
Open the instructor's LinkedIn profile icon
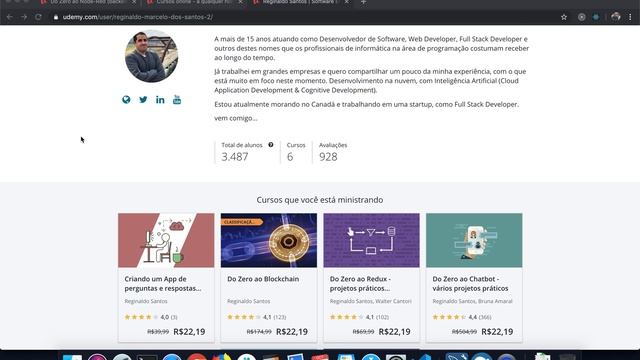[160, 100]
